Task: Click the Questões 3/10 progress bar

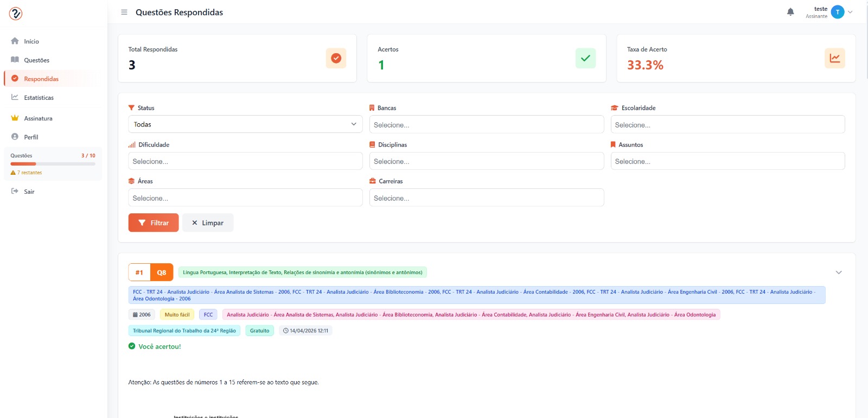Action: (x=53, y=163)
